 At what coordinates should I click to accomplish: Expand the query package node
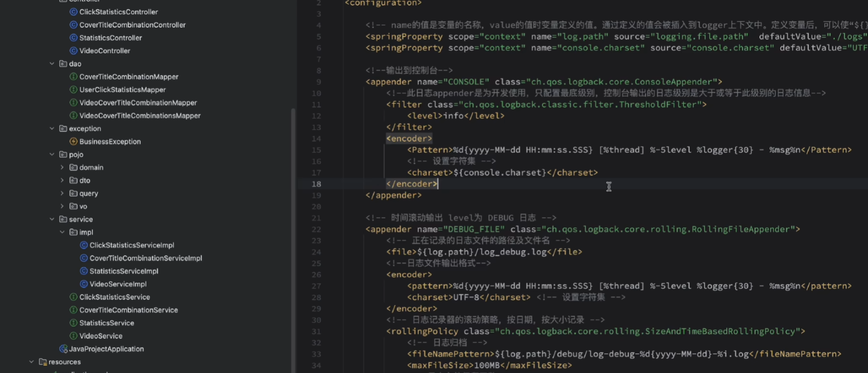(62, 193)
